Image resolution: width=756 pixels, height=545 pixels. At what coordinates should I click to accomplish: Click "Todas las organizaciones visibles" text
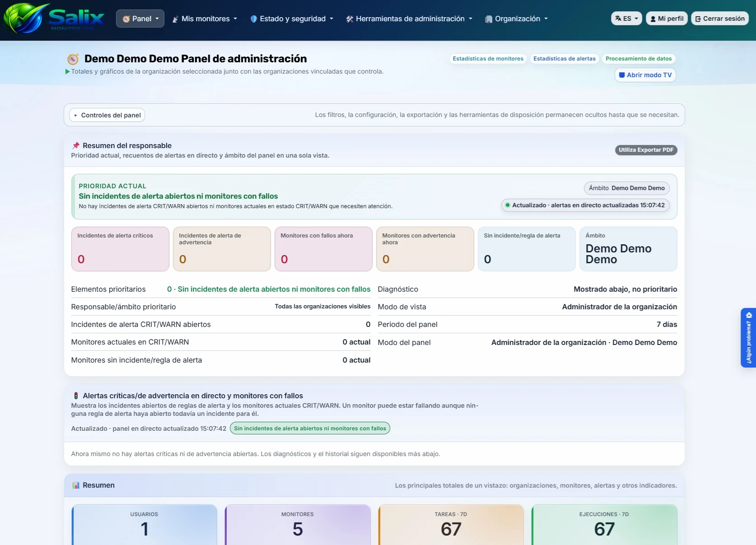pyautogui.click(x=322, y=307)
